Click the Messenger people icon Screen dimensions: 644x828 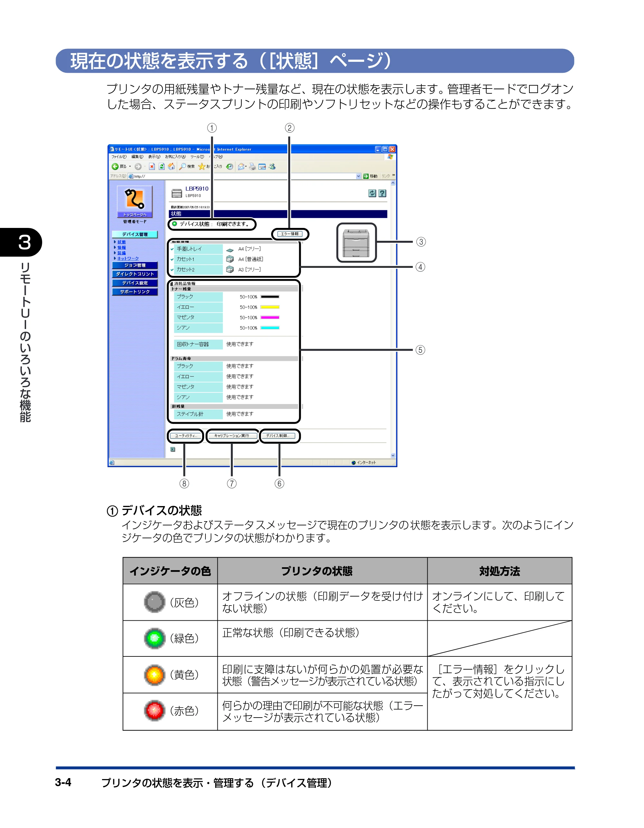click(272, 166)
